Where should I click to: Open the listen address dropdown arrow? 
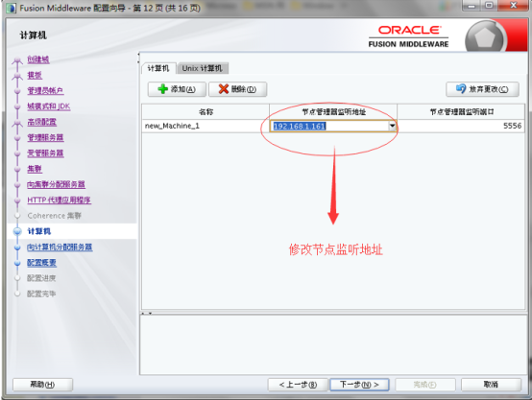pos(392,126)
